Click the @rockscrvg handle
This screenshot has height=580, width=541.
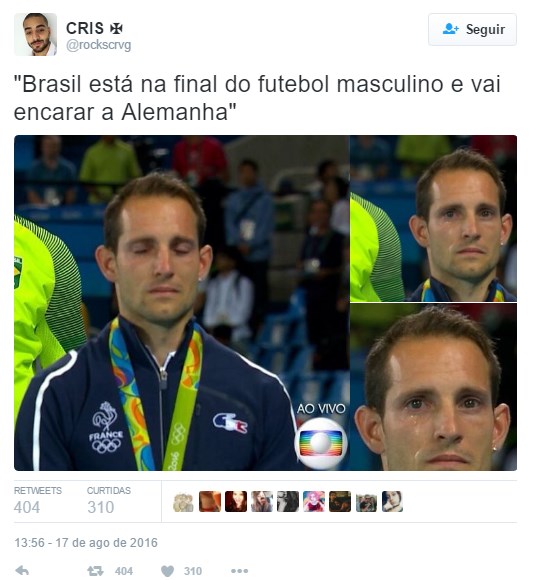[x=98, y=45]
